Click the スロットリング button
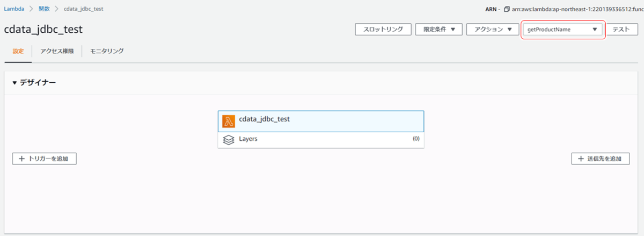The width and height of the screenshot is (644, 236). point(383,30)
